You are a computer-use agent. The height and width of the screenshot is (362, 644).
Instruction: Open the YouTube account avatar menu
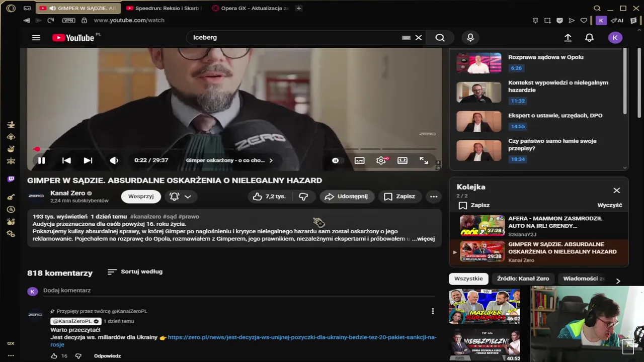[x=615, y=38]
